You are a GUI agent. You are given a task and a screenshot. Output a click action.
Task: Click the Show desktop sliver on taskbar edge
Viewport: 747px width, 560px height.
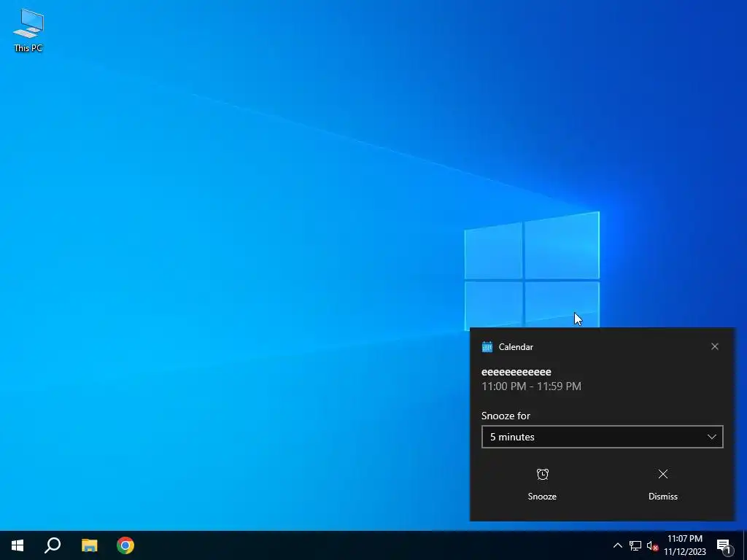(x=745, y=545)
